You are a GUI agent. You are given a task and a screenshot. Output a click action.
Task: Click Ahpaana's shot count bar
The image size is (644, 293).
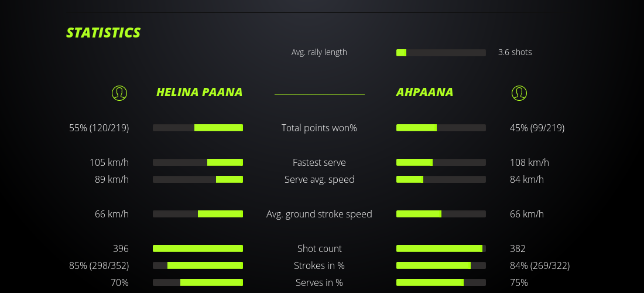point(441,248)
